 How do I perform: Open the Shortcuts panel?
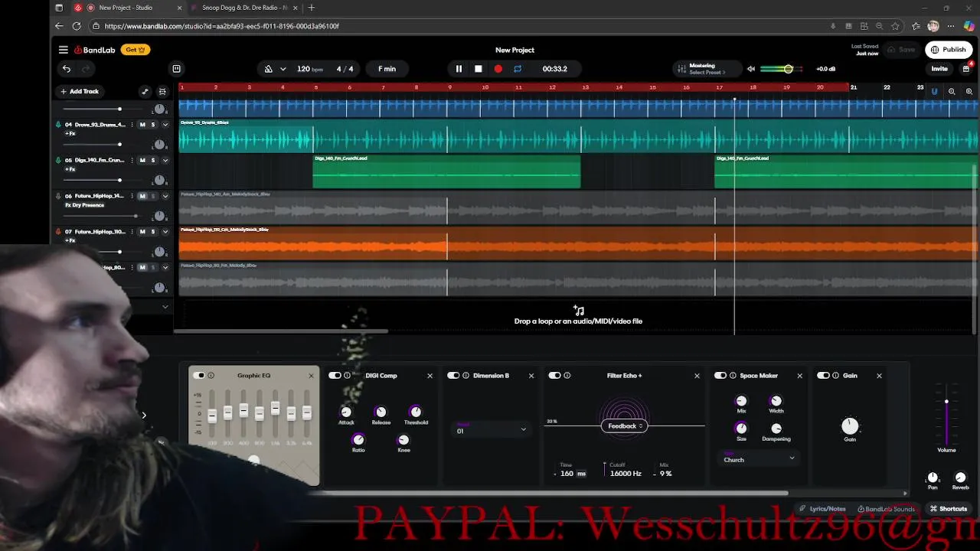click(x=949, y=509)
